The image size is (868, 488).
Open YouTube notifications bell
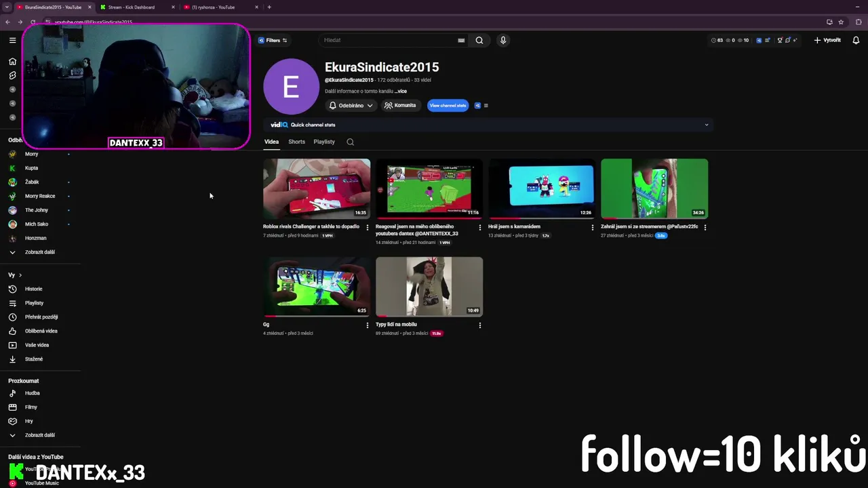[856, 40]
